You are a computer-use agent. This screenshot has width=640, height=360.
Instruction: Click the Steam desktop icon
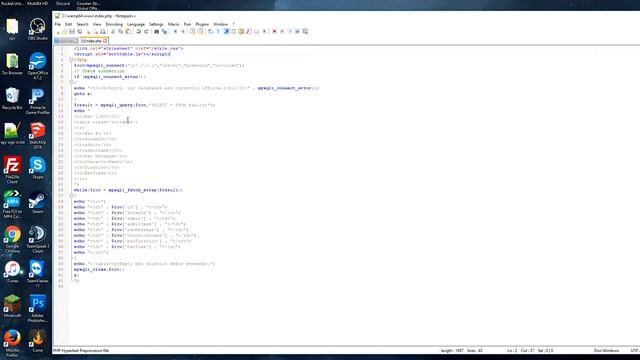[x=38, y=202]
